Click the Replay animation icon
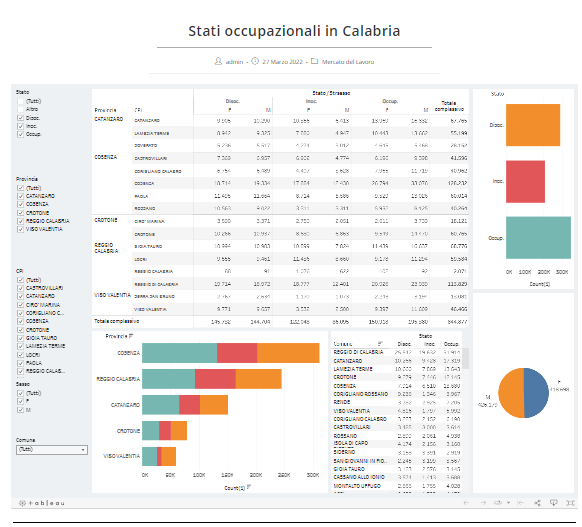Viewport: 582px width, 527px height. point(498,503)
